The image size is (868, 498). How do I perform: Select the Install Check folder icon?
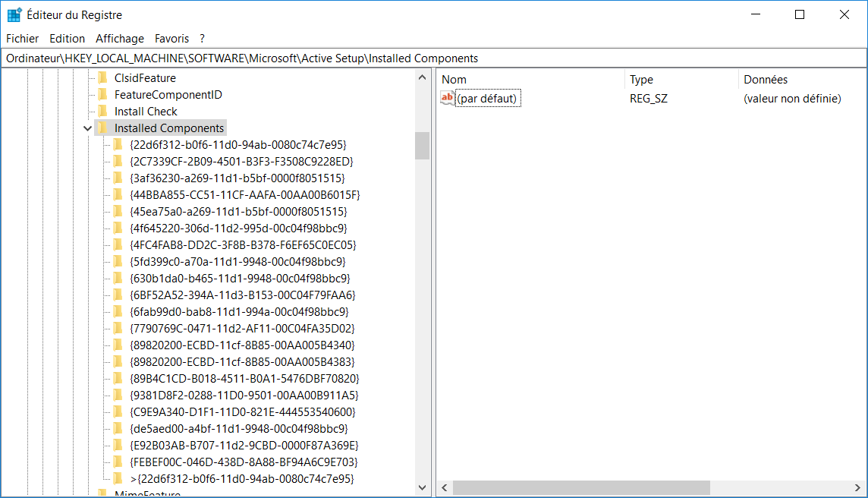point(102,112)
